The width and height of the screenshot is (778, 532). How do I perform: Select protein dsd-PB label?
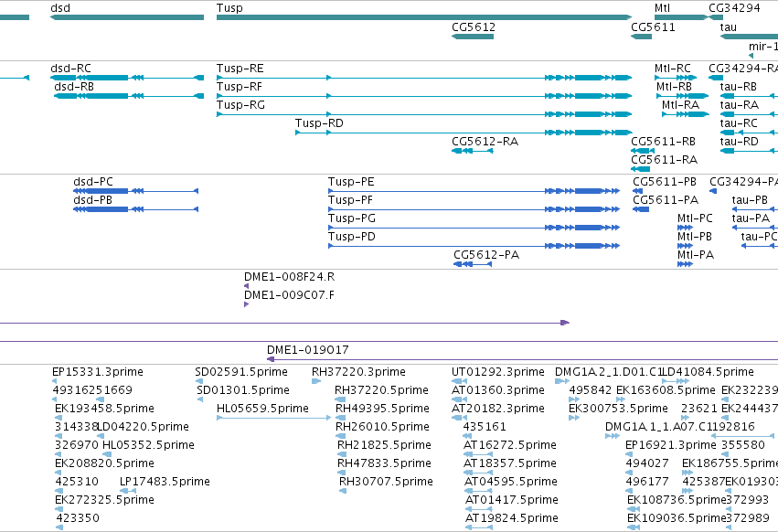point(92,200)
